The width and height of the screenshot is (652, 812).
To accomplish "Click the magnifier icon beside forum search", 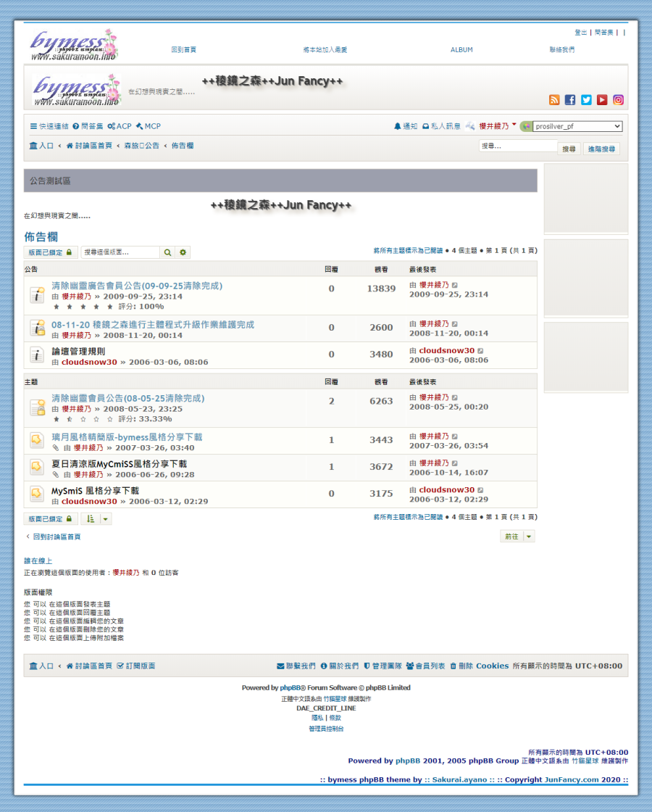I will point(167,252).
